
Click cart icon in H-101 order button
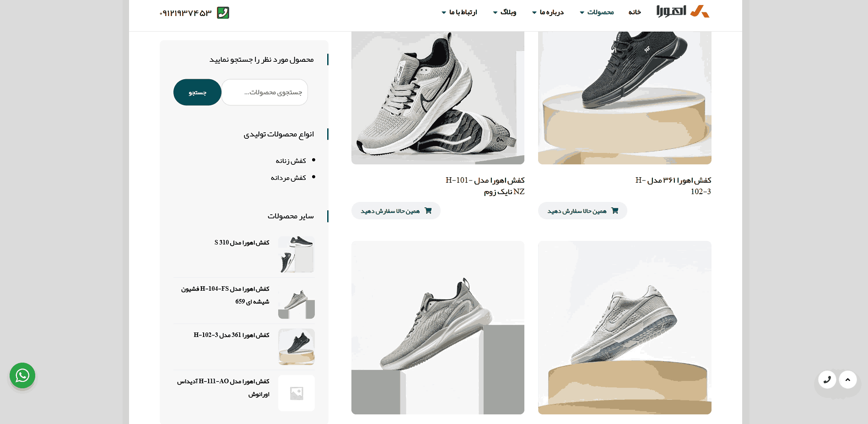[428, 211]
